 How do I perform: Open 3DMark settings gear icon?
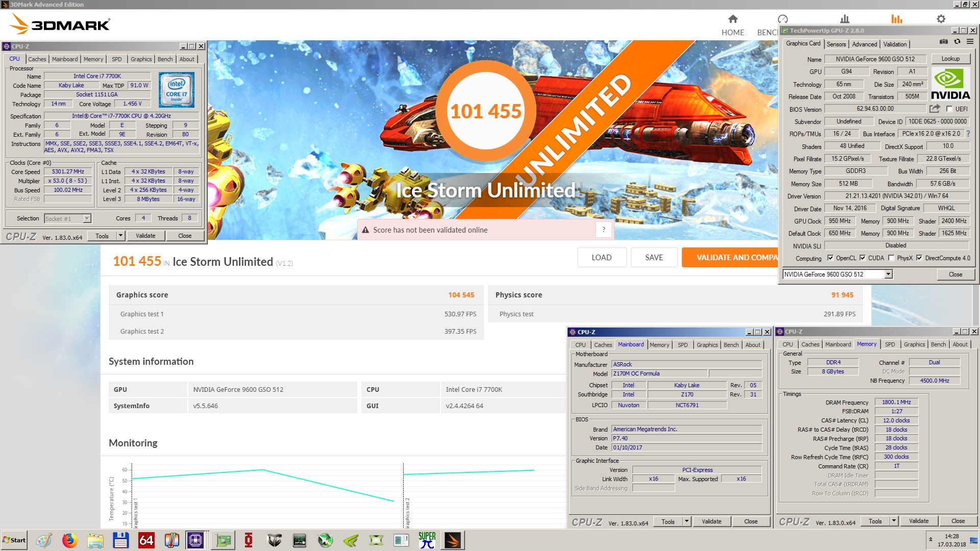[941, 19]
